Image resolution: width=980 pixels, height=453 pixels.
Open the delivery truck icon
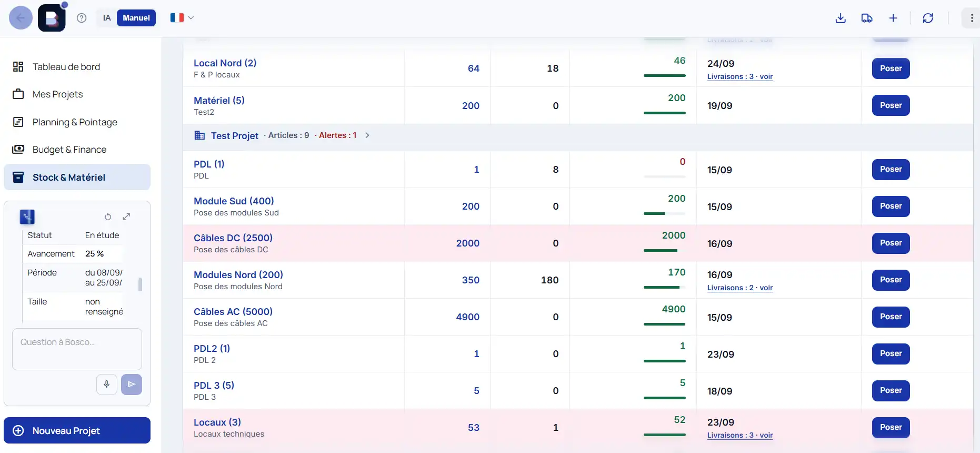point(867,18)
